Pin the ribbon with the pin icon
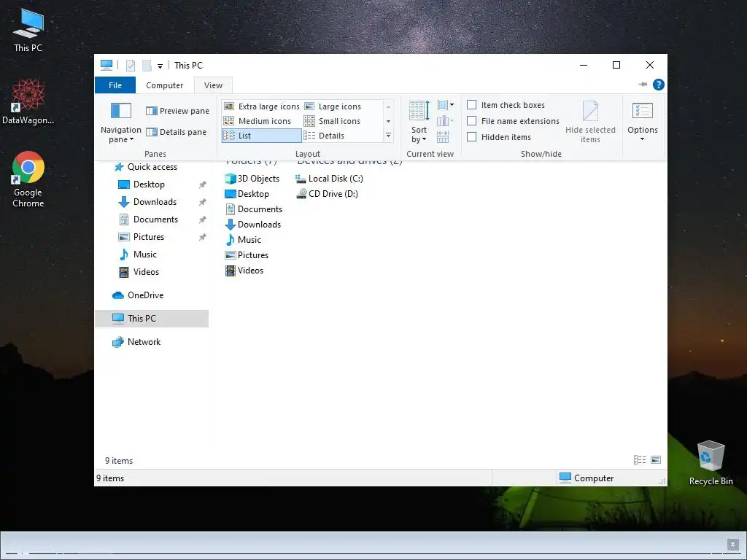 tap(643, 85)
